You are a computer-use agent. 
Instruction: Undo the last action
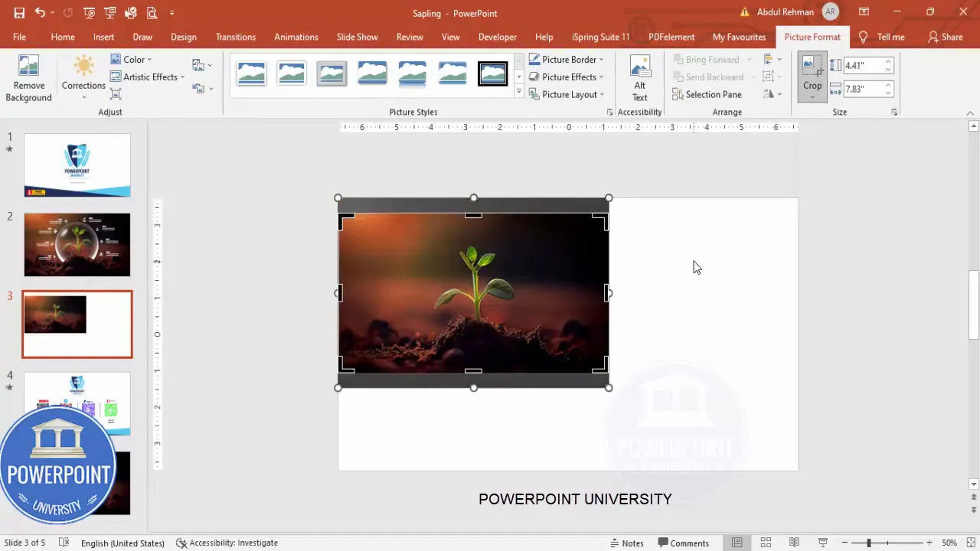click(39, 13)
